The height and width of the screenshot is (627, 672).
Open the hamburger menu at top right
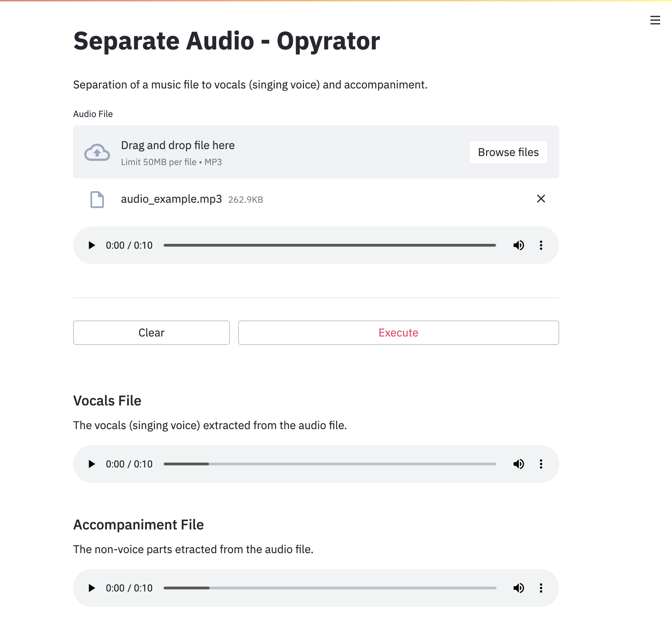pos(655,20)
